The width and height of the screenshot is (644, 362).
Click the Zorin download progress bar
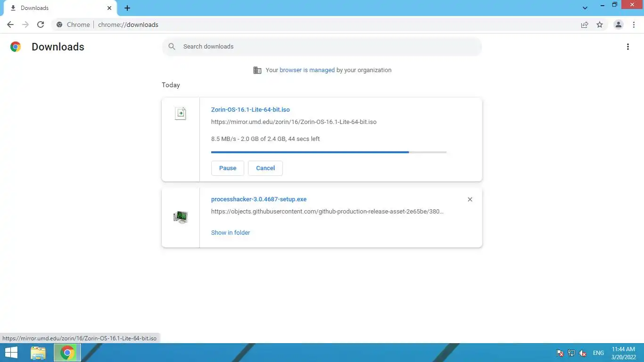329,152
